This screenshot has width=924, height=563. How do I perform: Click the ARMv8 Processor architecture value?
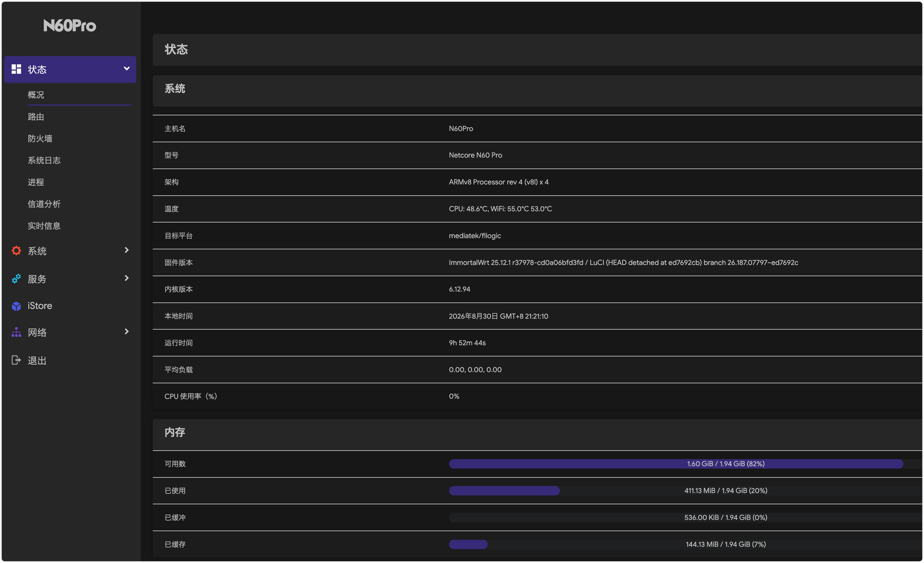click(499, 182)
